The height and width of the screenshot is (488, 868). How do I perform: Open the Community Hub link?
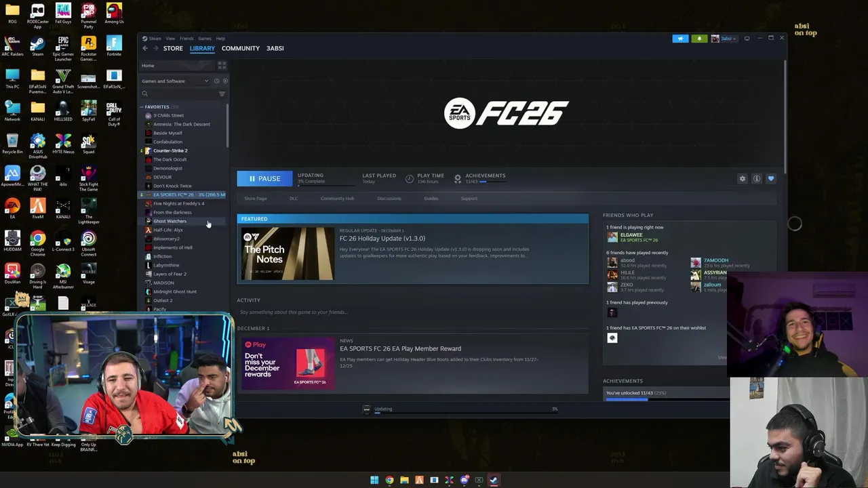pos(337,199)
